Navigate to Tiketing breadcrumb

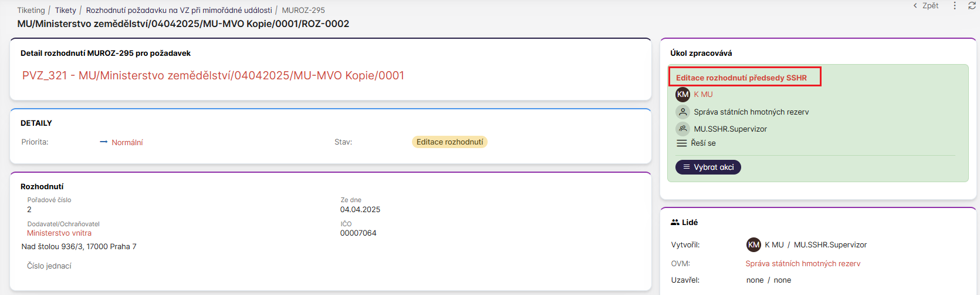31,10
